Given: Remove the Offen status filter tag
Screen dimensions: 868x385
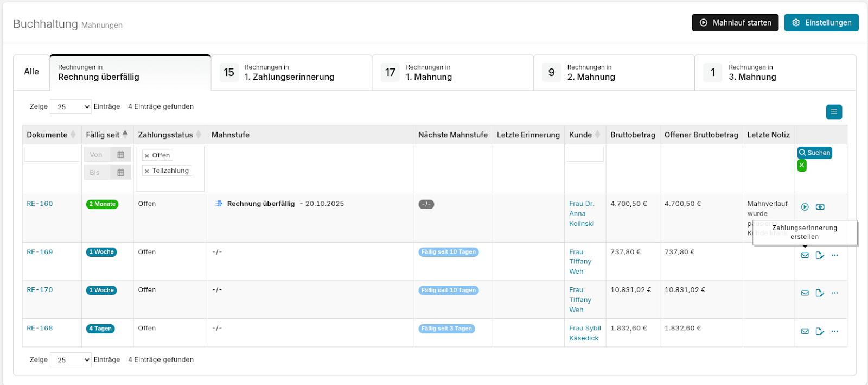Looking at the screenshot, I should coord(147,156).
